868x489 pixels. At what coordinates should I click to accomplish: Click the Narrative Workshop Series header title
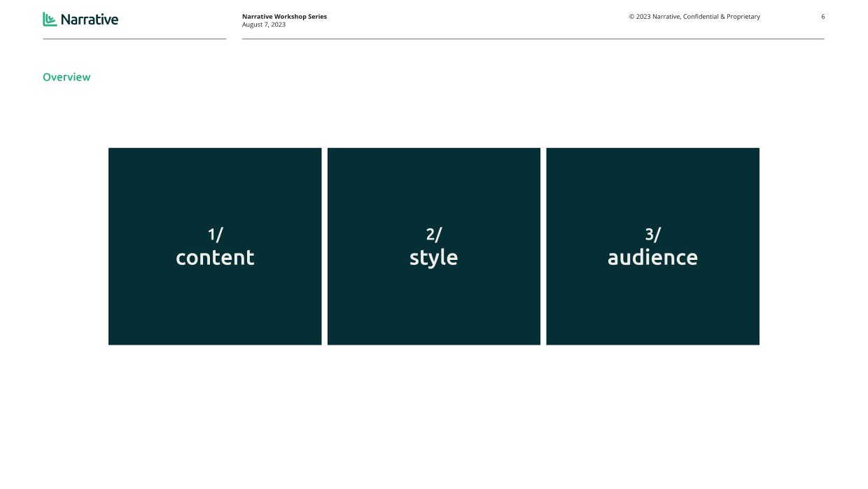[284, 15]
